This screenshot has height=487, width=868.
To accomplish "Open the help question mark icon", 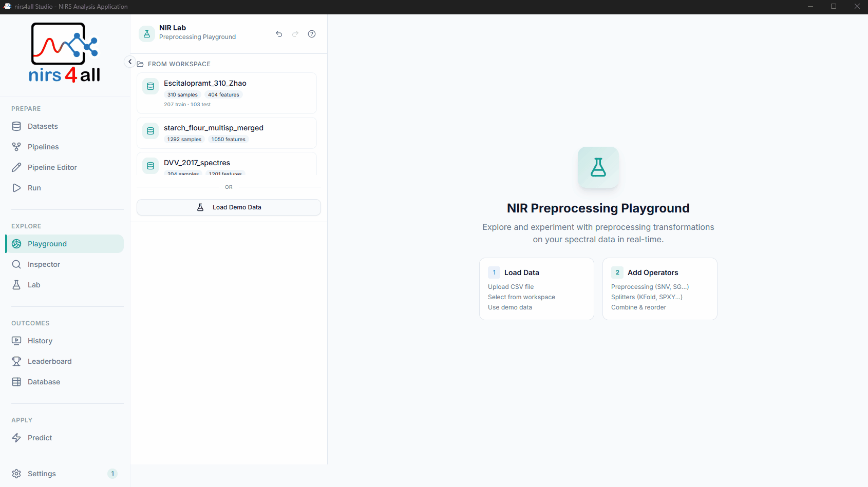I will pyautogui.click(x=312, y=34).
